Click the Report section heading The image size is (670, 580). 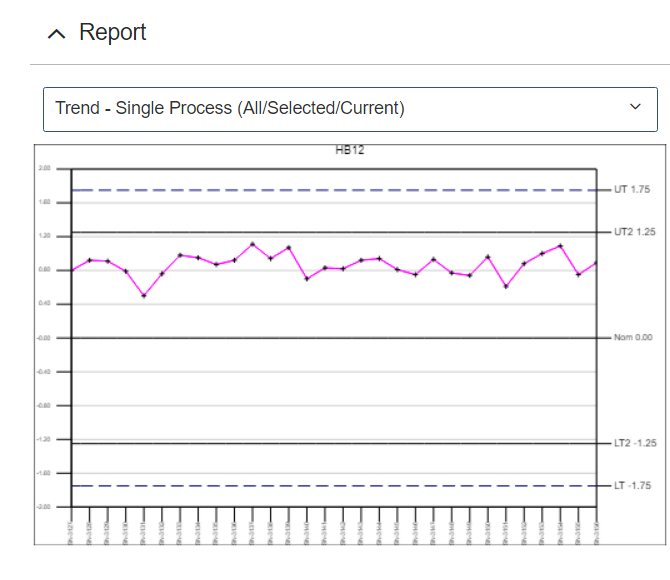pos(112,32)
